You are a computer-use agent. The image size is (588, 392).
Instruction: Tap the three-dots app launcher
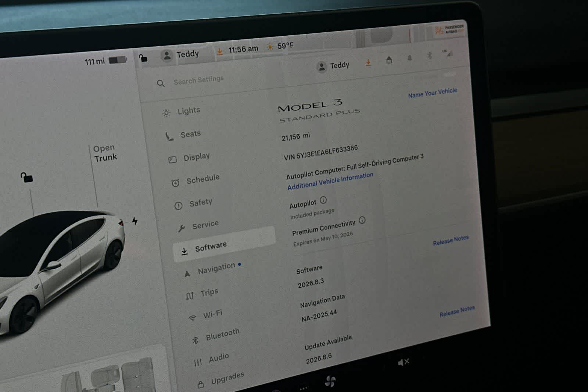coord(304,388)
